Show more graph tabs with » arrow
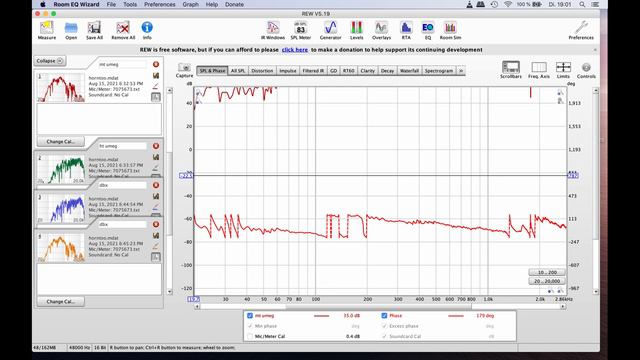 pyautogui.click(x=461, y=71)
